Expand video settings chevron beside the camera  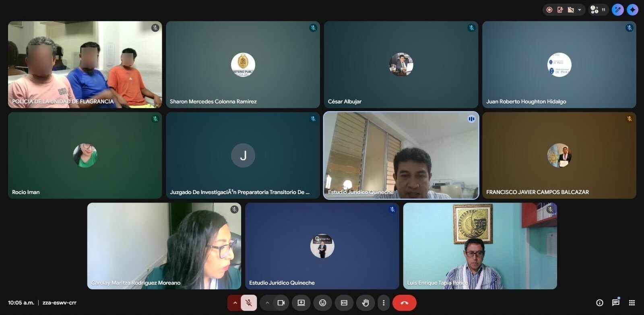[x=267, y=303]
